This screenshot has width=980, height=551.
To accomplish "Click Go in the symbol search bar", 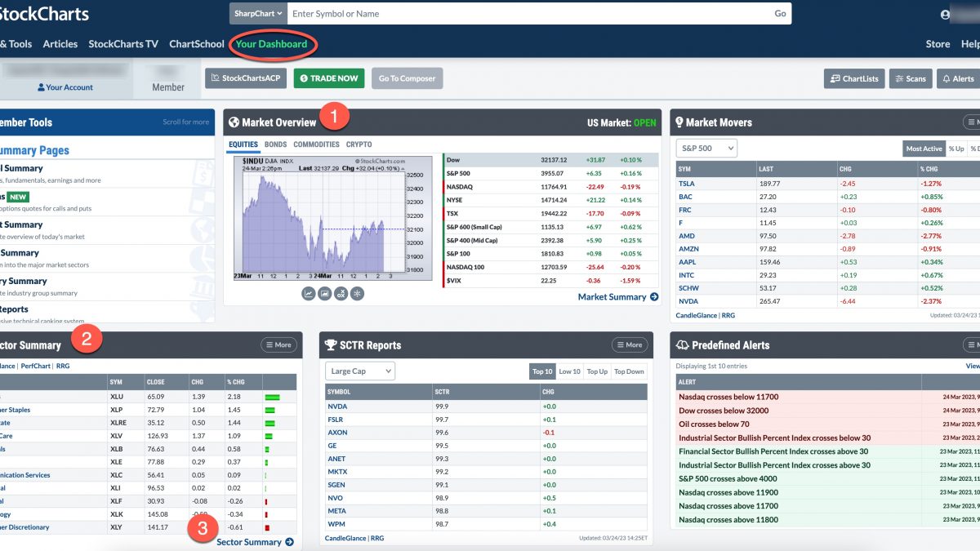I will point(780,13).
